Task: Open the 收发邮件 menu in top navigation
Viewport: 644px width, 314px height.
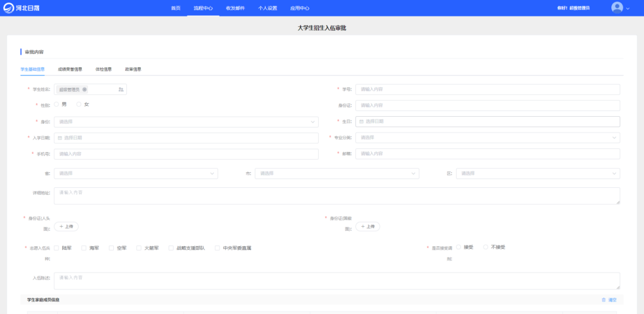Action: pyautogui.click(x=235, y=8)
